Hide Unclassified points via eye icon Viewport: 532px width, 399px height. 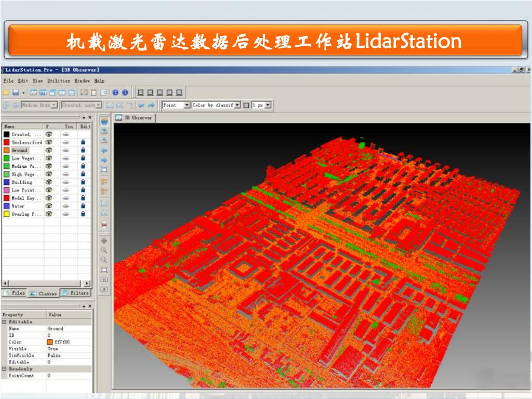49,142
